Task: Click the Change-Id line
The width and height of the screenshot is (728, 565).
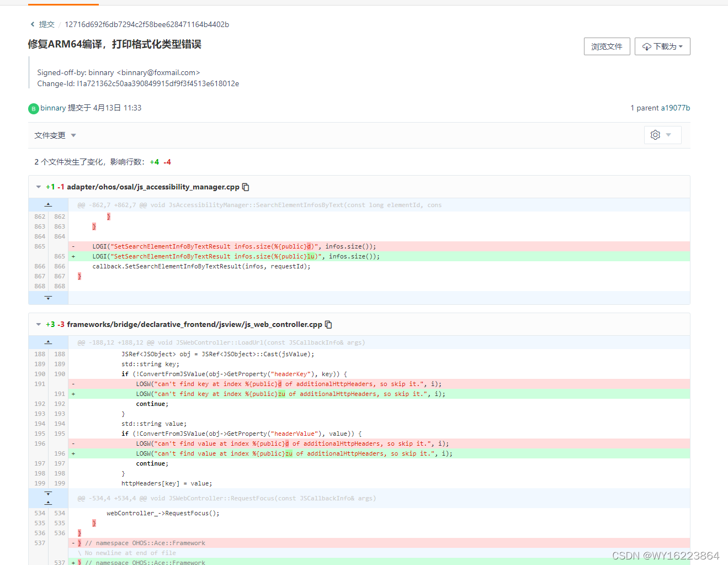Action: 138,83
